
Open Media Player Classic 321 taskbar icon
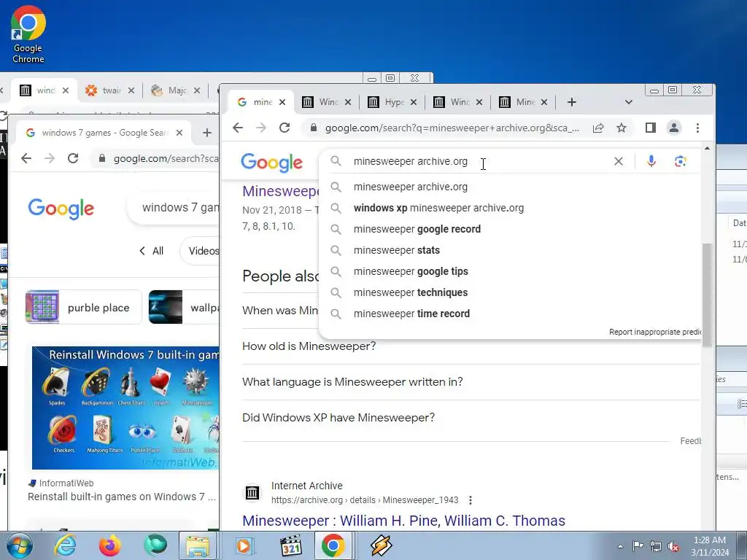click(x=290, y=545)
